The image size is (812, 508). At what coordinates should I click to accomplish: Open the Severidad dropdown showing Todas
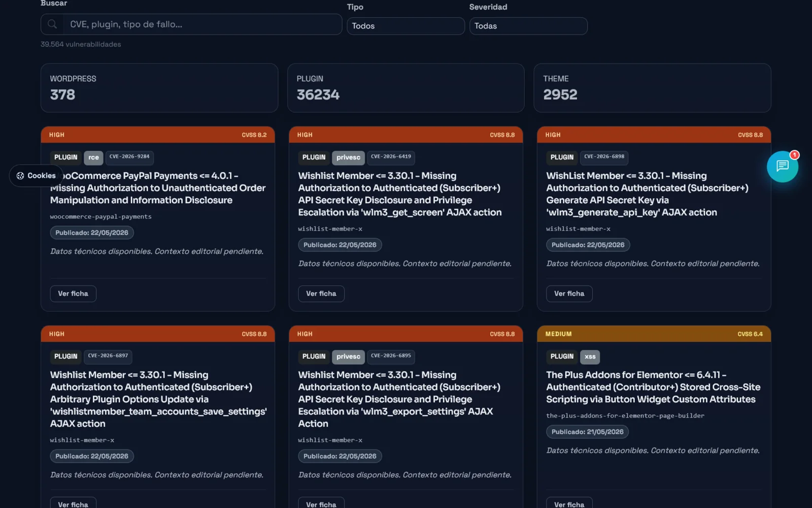tap(528, 26)
